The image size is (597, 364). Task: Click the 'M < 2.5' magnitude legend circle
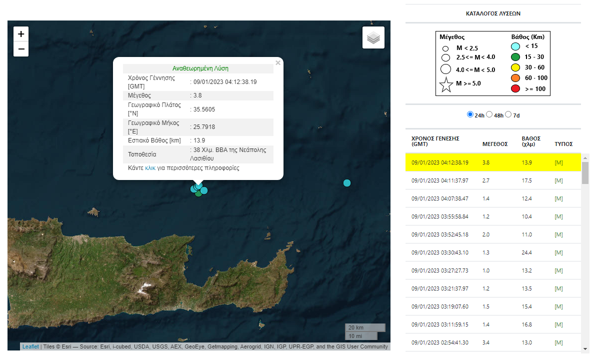pyautogui.click(x=445, y=48)
